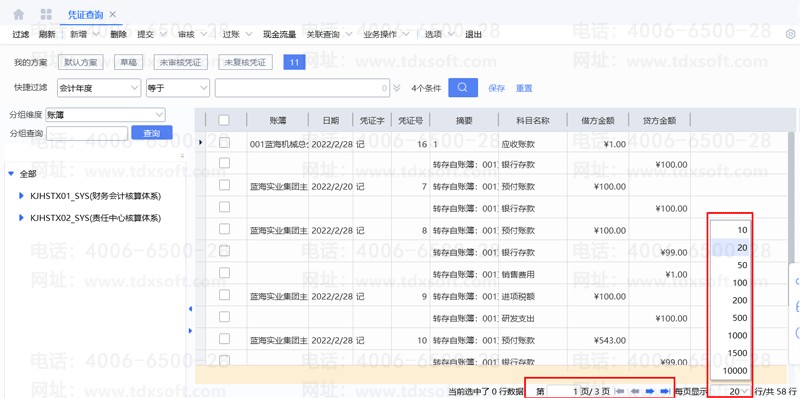
Task: Select the 草稿 scheme
Action: (x=129, y=62)
